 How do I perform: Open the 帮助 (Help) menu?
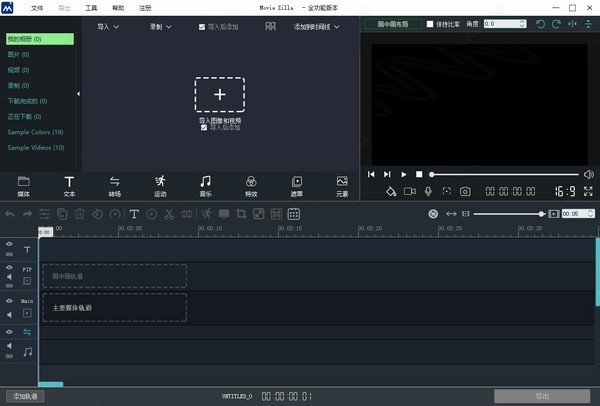118,6
